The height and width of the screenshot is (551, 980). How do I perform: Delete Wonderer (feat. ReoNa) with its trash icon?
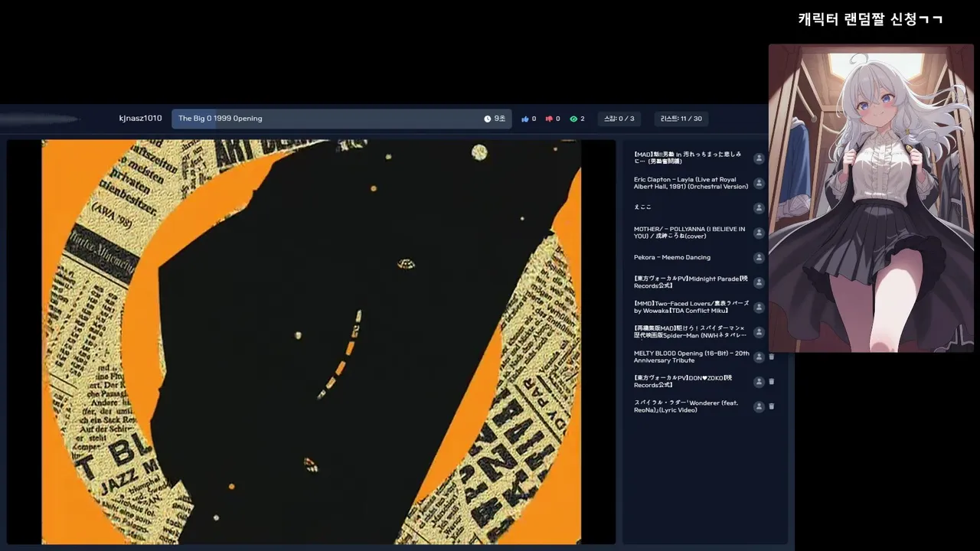[772, 406]
